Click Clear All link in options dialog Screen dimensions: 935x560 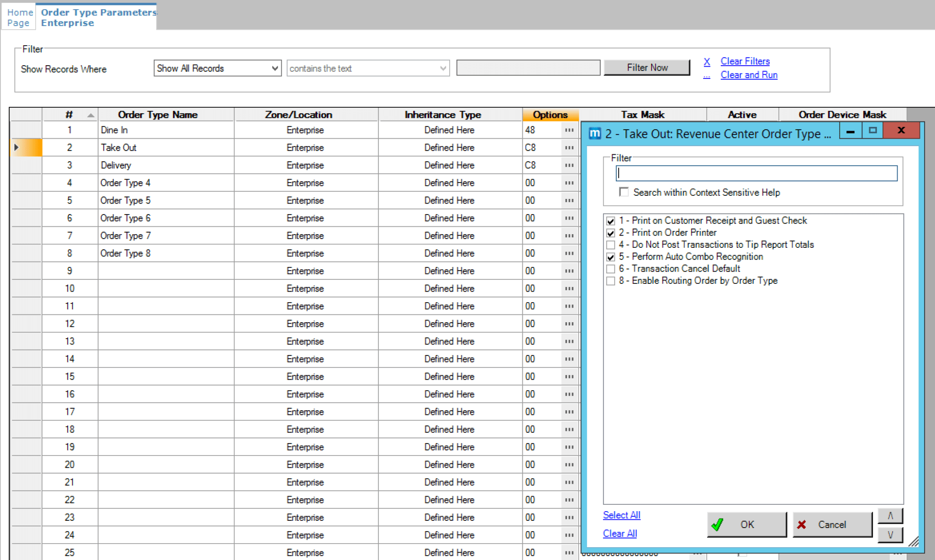click(620, 534)
